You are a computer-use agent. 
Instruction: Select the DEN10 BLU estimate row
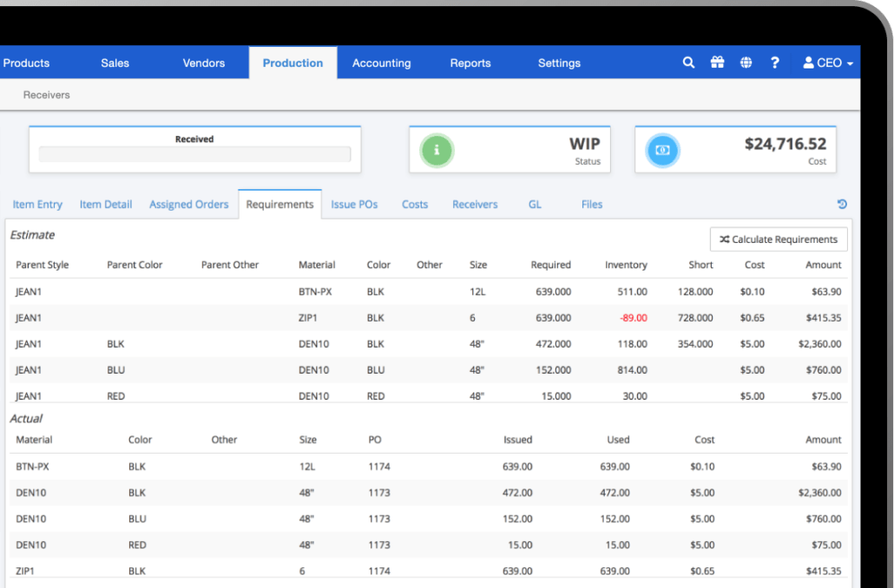tap(347, 369)
